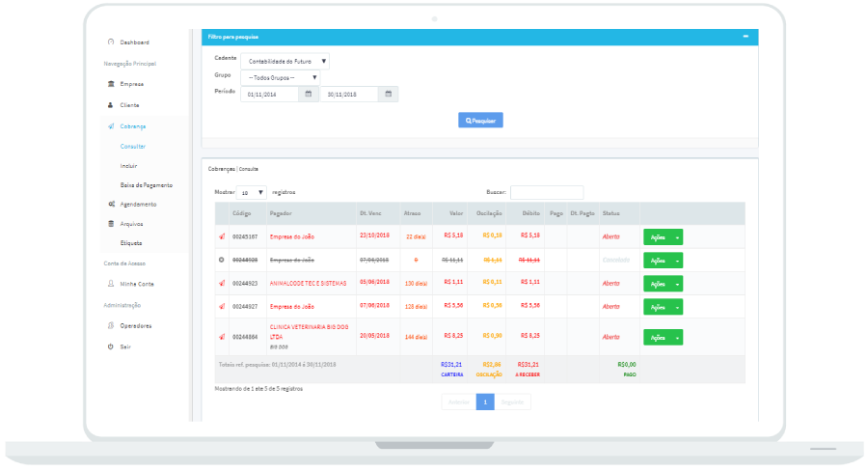Click the Buscar search field
868x471 pixels.
(x=547, y=192)
